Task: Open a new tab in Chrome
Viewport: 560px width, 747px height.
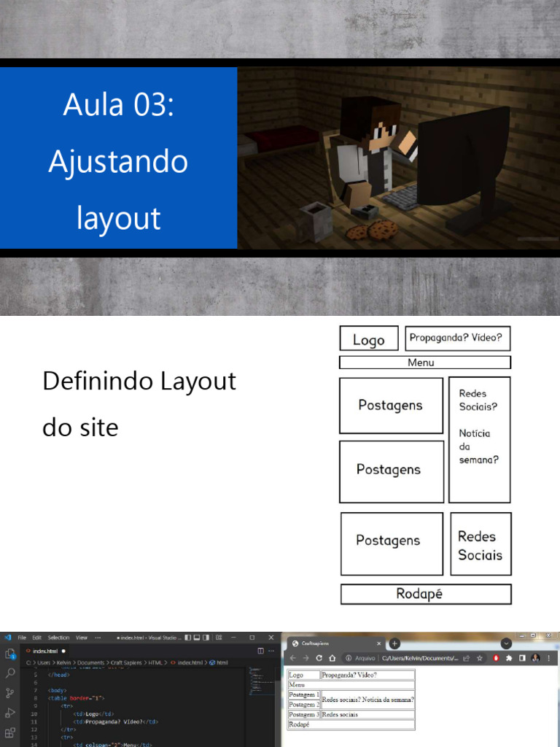Action: (394, 643)
